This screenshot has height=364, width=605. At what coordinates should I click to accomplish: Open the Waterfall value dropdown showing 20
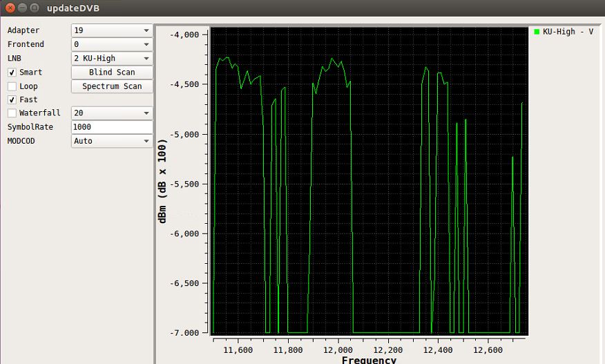[112, 113]
